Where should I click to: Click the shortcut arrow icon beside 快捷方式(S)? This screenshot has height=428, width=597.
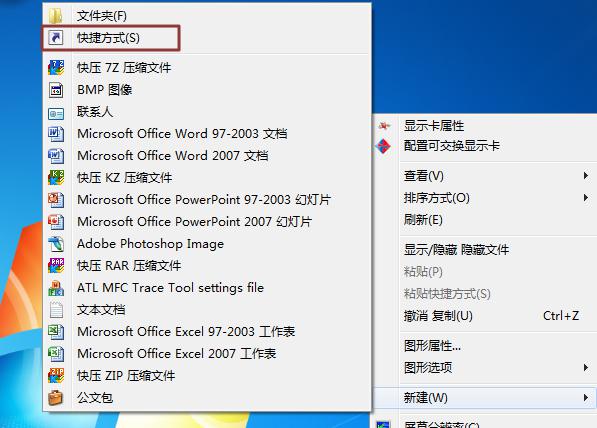click(56, 38)
